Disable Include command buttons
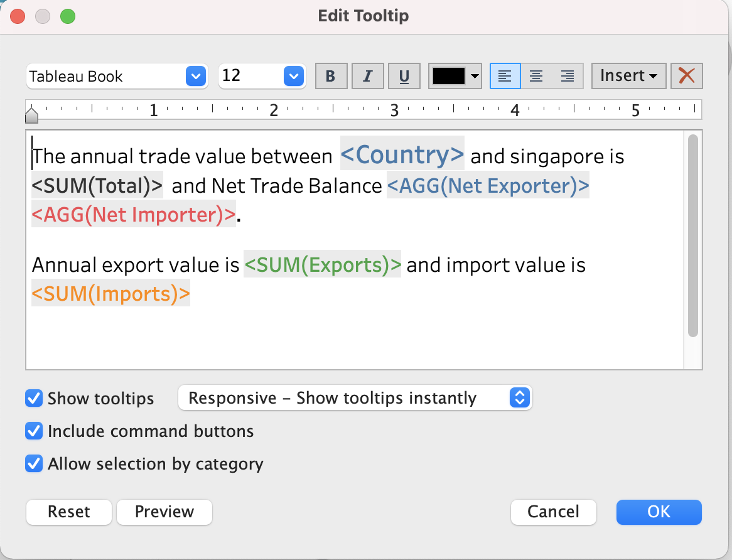This screenshot has width=732, height=560. (33, 431)
